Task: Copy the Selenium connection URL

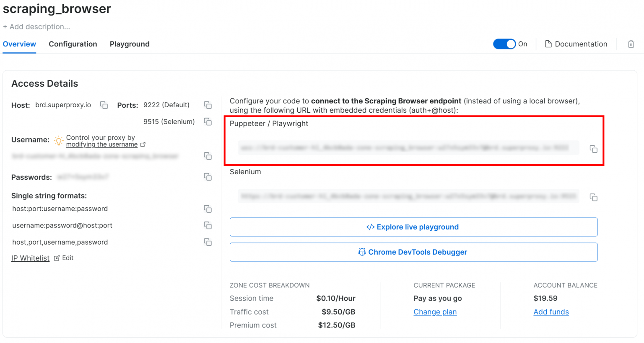Action: (594, 197)
